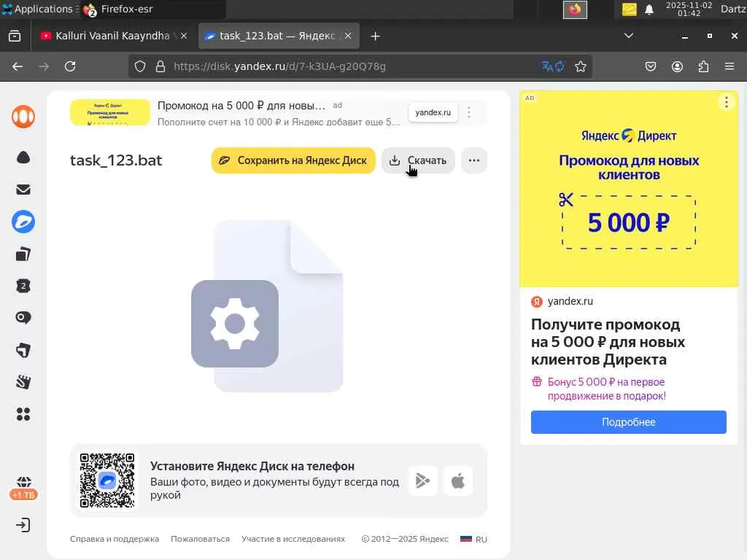Save file with Сохранить на Яндекс Диск
This screenshot has width=747, height=560.
point(293,160)
